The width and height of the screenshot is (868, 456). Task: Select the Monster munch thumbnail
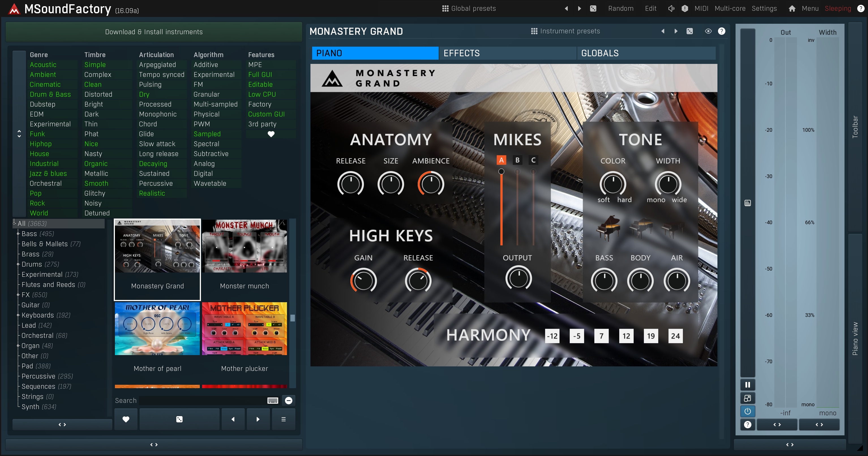click(244, 259)
